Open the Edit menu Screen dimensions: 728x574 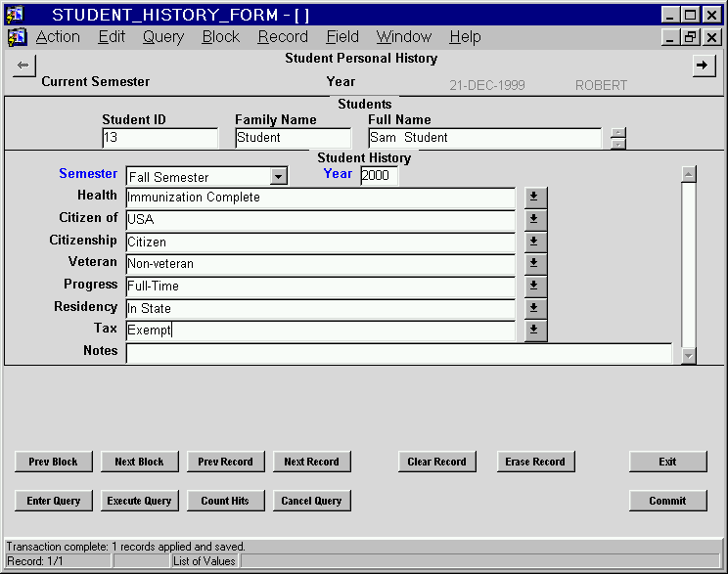pos(112,36)
